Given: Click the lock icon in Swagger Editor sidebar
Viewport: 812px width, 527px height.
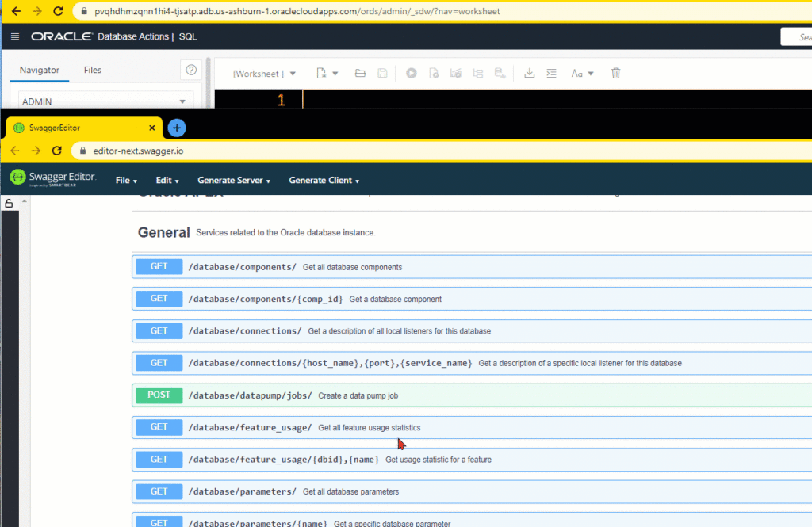Looking at the screenshot, I should tap(8, 203).
